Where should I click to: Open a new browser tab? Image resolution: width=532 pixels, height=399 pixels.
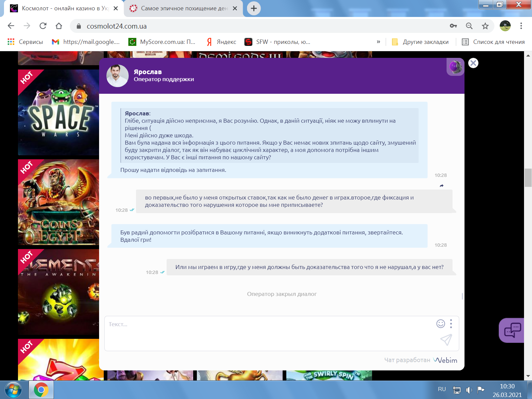coord(254,8)
